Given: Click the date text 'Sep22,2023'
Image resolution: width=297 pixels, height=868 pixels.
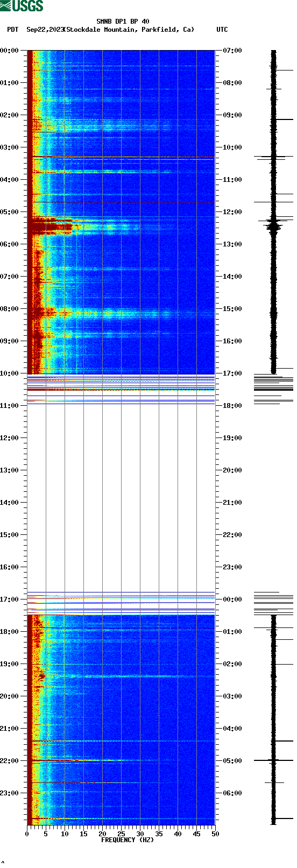Looking at the screenshot, I should click(x=45, y=30).
